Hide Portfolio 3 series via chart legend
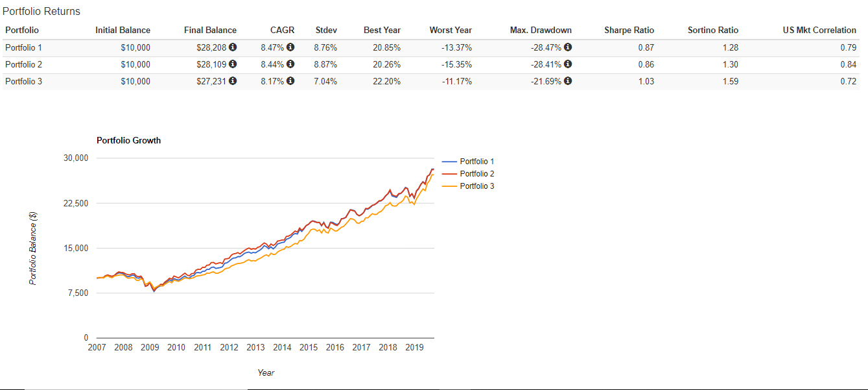868x390 pixels. [x=476, y=186]
